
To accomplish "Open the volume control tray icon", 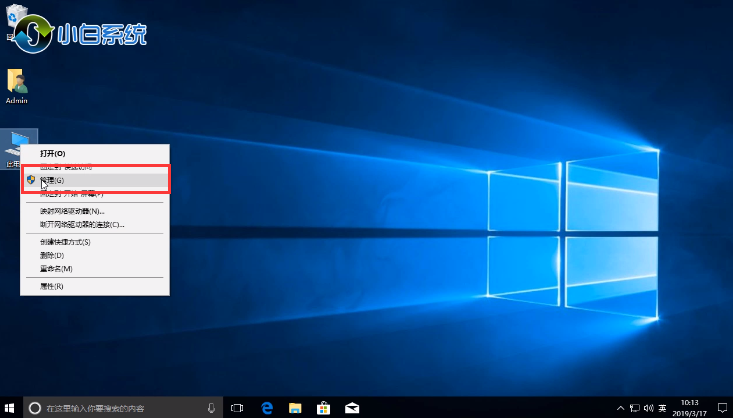I will 648,408.
